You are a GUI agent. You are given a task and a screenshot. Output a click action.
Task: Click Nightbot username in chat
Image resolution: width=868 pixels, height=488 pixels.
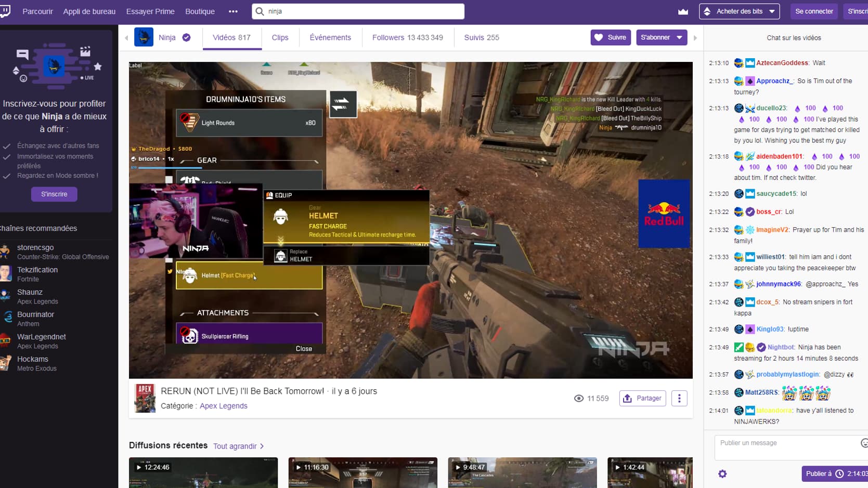pyautogui.click(x=781, y=347)
